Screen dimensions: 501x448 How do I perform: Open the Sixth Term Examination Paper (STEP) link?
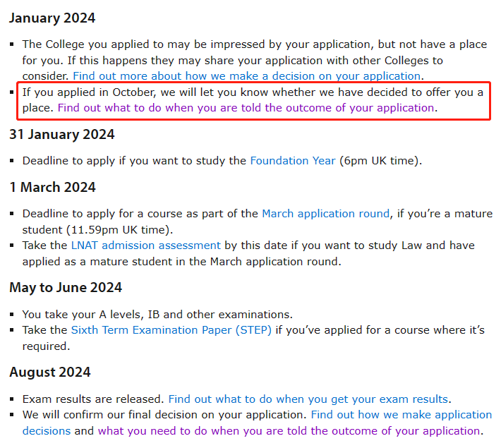click(x=171, y=330)
